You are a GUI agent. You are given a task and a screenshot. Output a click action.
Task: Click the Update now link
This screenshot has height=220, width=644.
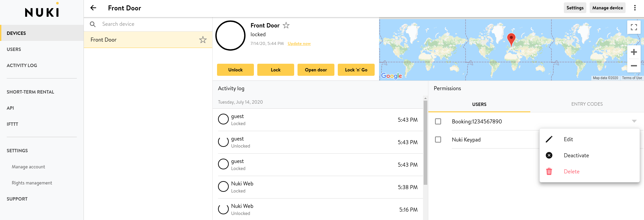(x=299, y=44)
